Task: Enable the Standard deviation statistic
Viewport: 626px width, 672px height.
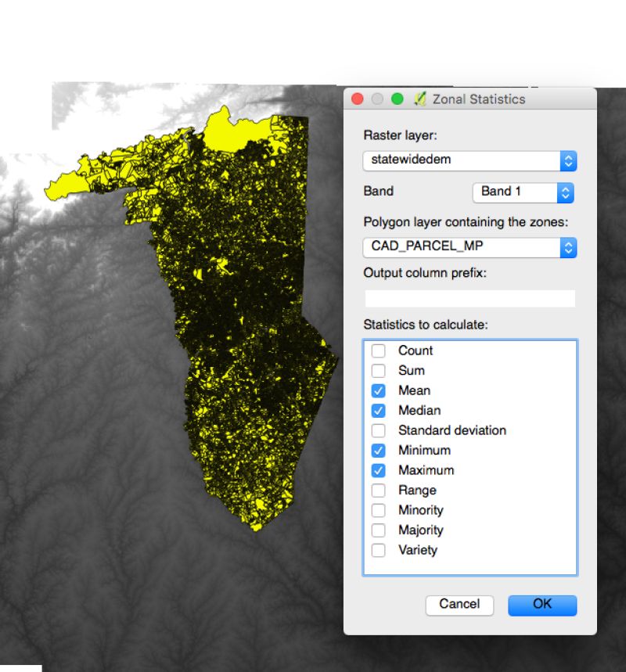Action: pos(378,430)
